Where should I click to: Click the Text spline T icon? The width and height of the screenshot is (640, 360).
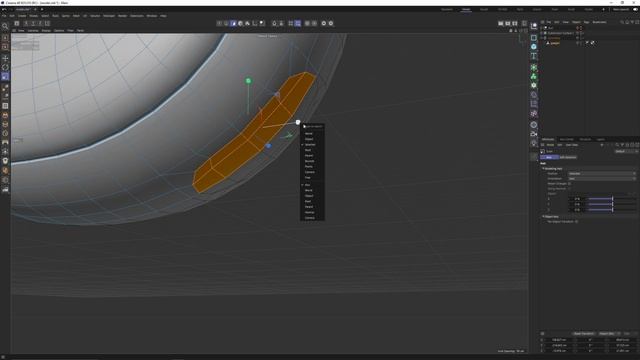point(533,56)
